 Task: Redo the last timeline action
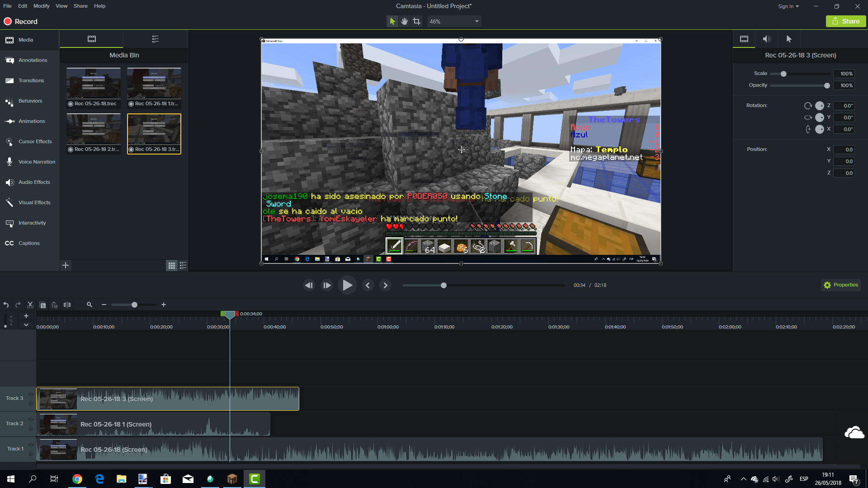18,305
